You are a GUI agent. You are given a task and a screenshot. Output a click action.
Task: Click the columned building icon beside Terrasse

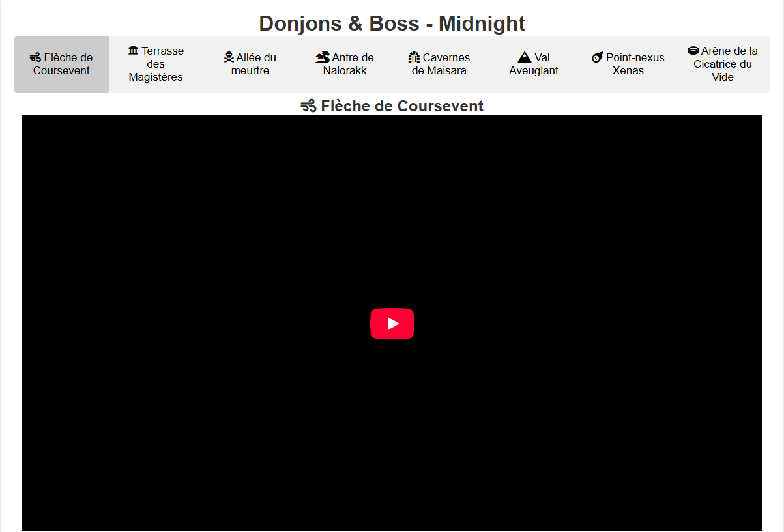tap(134, 51)
